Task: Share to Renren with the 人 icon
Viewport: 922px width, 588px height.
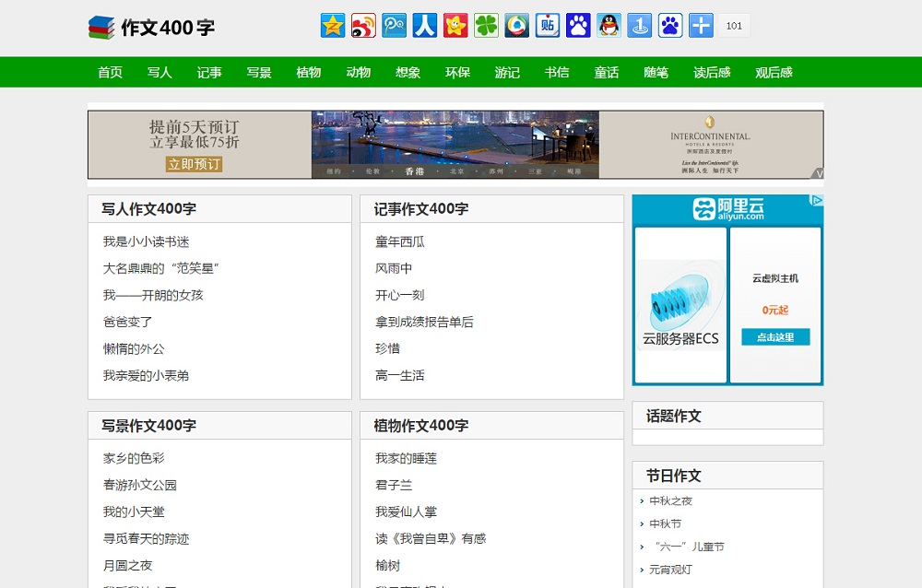Action: tap(424, 25)
